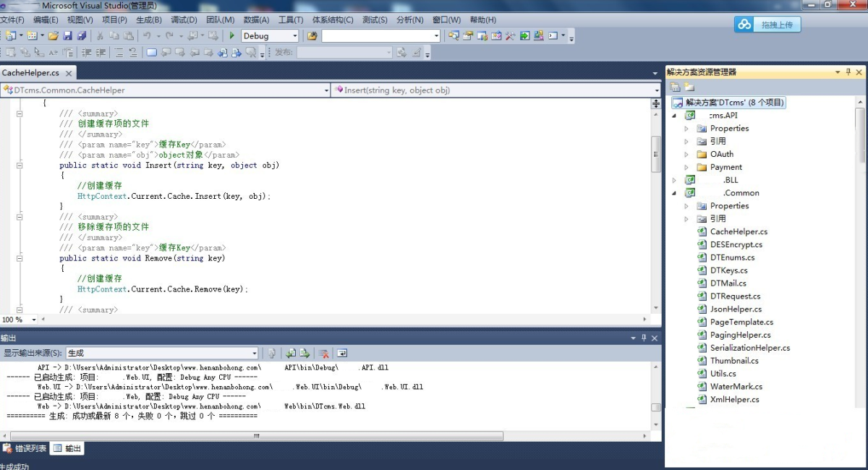Click the Output panel horizontal scrollbar thumb
Screen dimensions: 868x470
coord(257,436)
